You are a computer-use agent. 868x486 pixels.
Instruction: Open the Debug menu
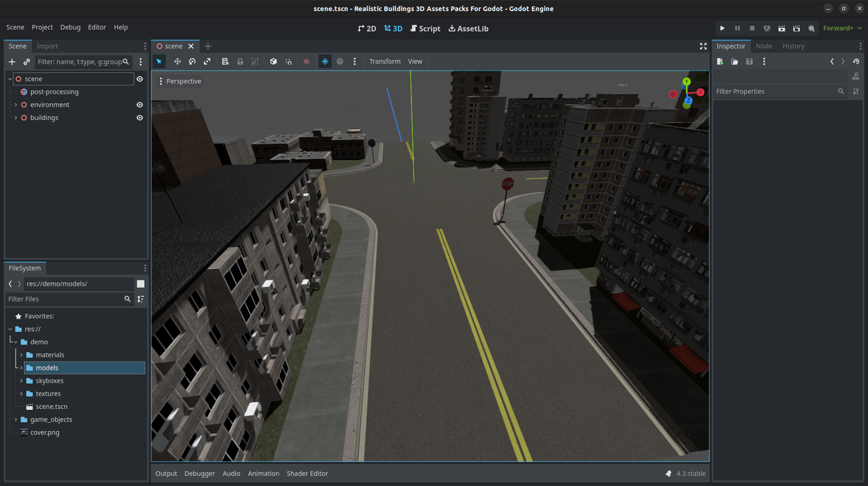[x=71, y=27]
